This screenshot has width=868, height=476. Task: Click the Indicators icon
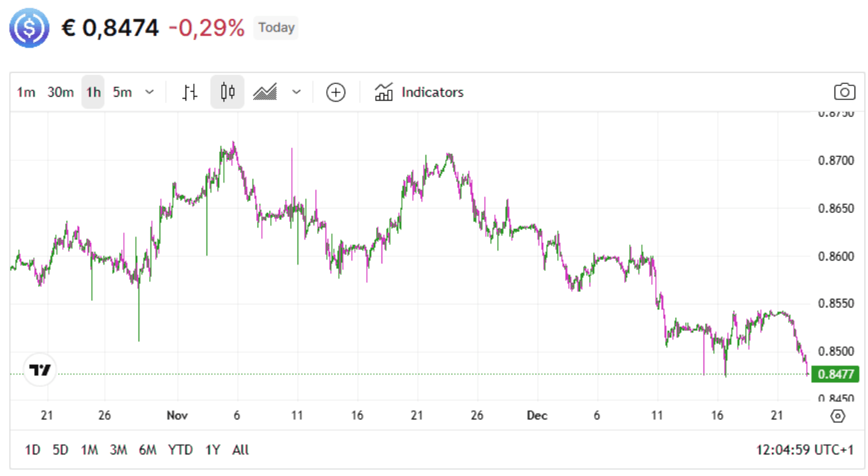coord(384,92)
